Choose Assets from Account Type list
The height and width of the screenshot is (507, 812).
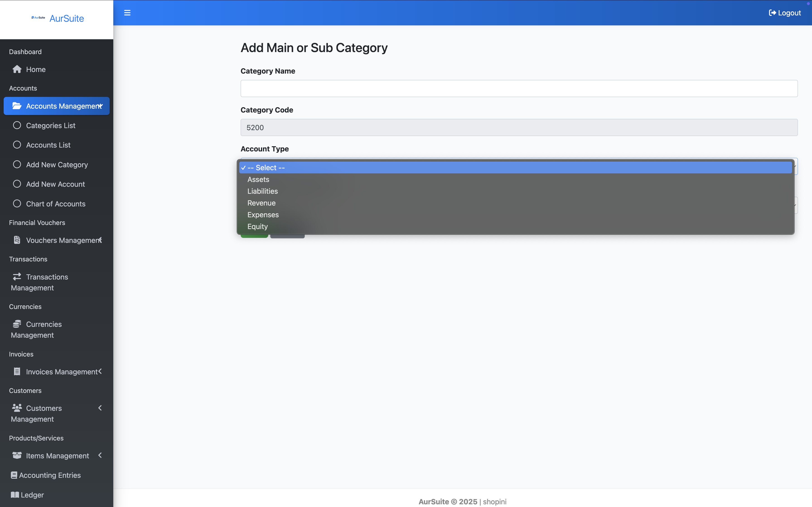pyautogui.click(x=258, y=179)
